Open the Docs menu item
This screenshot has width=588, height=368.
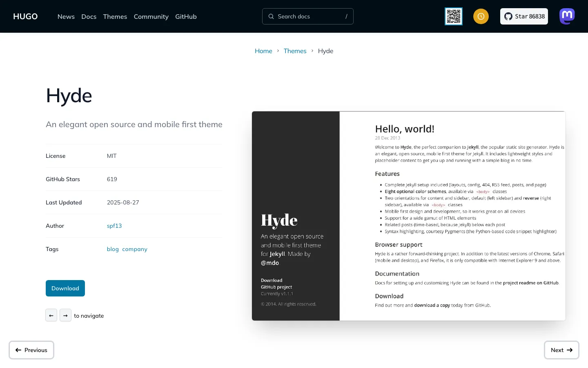[89, 16]
